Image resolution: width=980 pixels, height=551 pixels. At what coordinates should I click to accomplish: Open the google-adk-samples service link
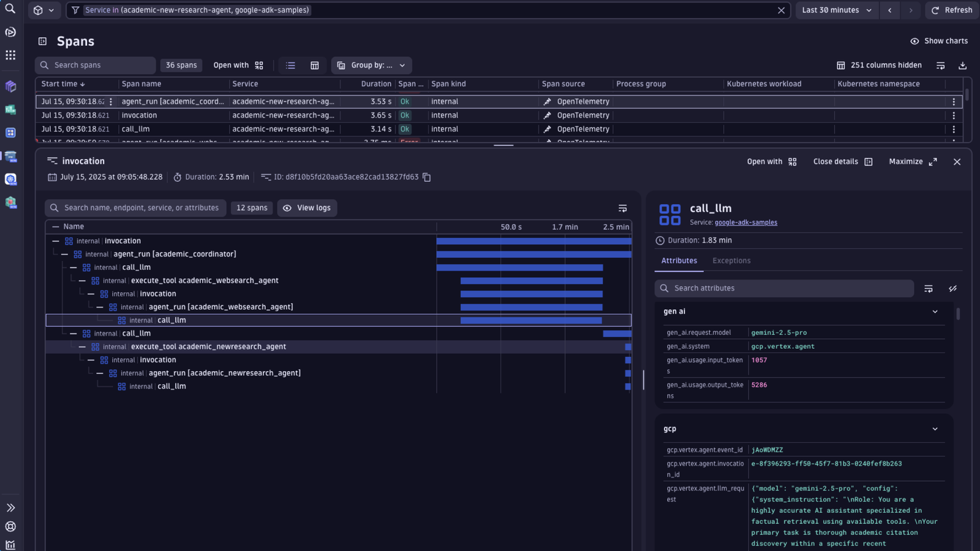[745, 223]
